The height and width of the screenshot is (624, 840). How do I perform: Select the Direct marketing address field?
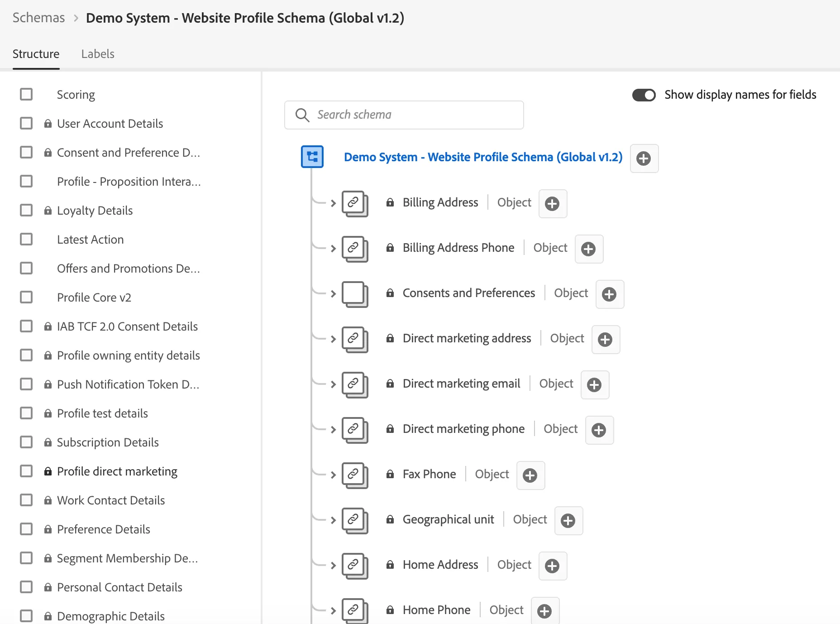coord(467,338)
